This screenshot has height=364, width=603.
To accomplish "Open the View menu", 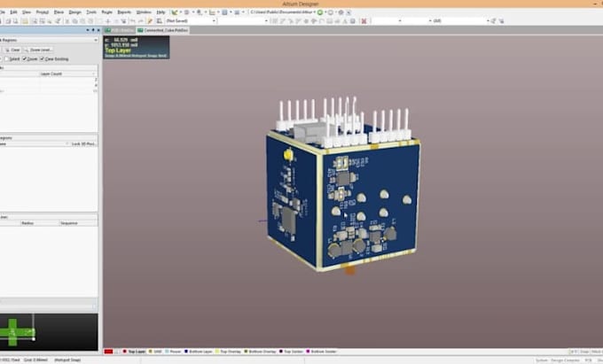I will click(x=26, y=12).
